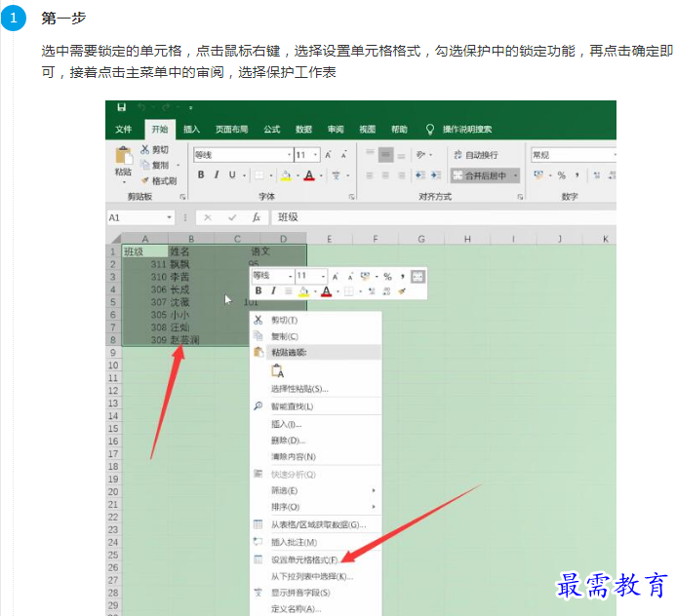Open the alignment dialog launcher in 对齐方式 group
Viewport: 676px width, 616px height.
[520, 197]
